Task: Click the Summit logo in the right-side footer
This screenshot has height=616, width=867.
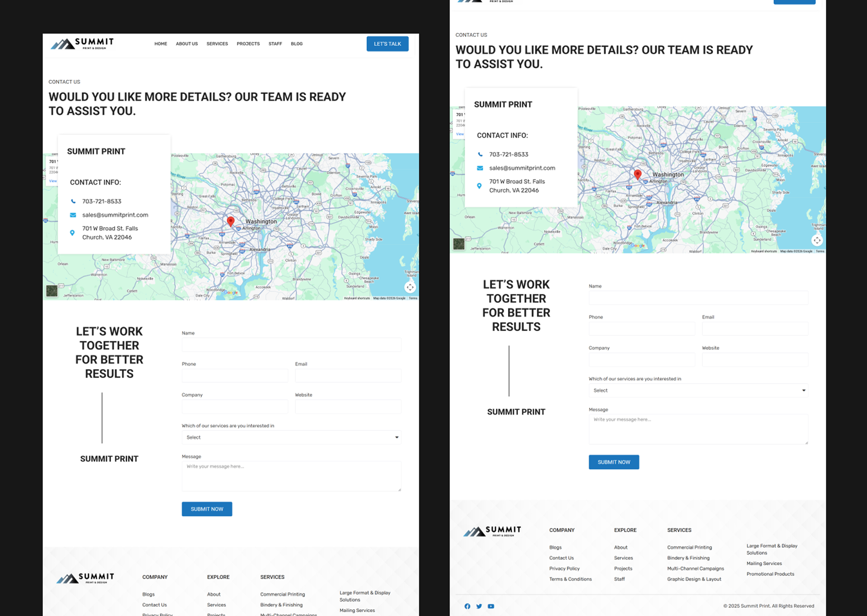Action: (492, 531)
